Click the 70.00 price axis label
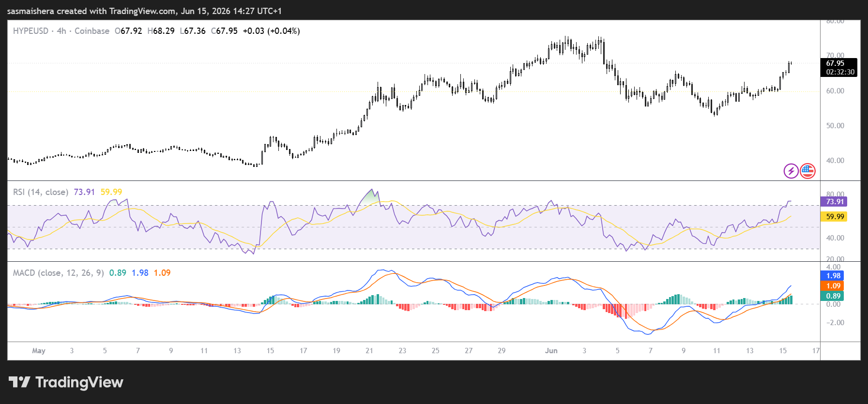Screen dimensions: 868x404 tap(835, 56)
